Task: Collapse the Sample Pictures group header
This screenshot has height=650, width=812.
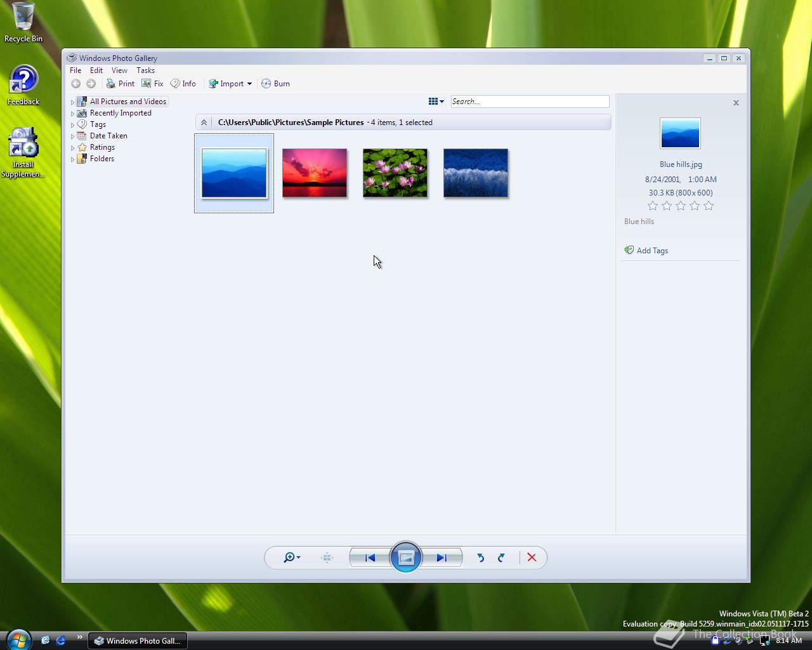Action: (x=204, y=123)
